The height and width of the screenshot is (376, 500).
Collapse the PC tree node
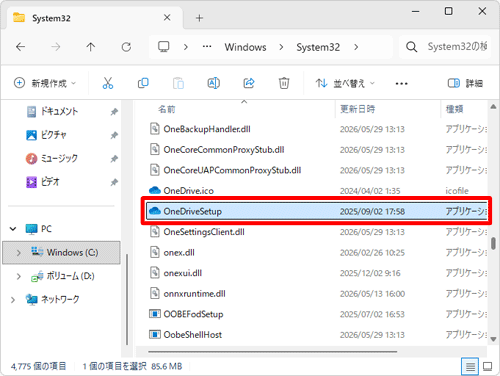13,229
